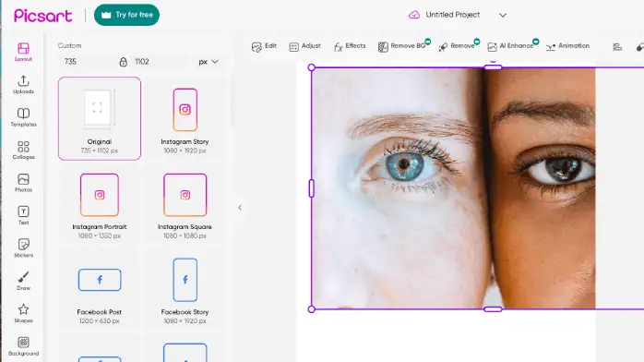Screen dimensions: 644x362
Task: Toggle the aspect ratio lock icon
Action: click(124, 62)
